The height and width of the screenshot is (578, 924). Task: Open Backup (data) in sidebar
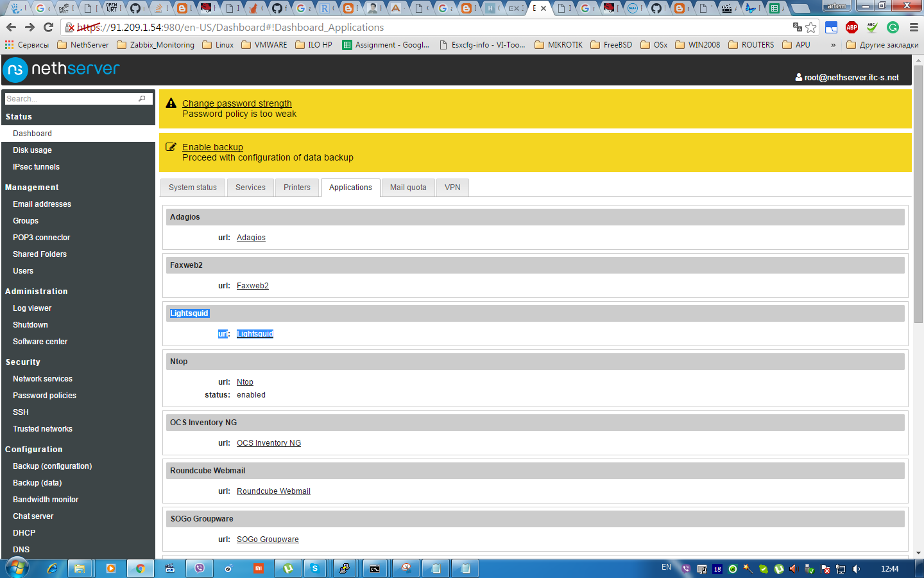point(37,483)
